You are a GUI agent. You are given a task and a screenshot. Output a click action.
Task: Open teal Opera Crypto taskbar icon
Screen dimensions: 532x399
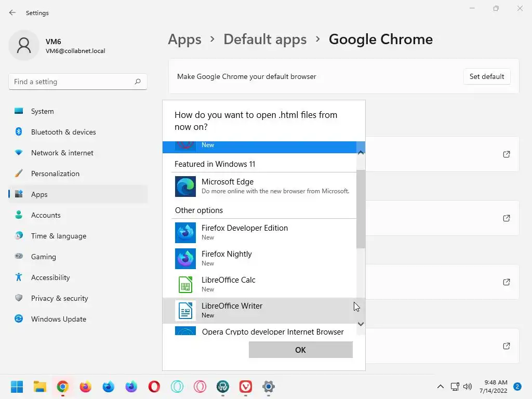[x=177, y=387]
